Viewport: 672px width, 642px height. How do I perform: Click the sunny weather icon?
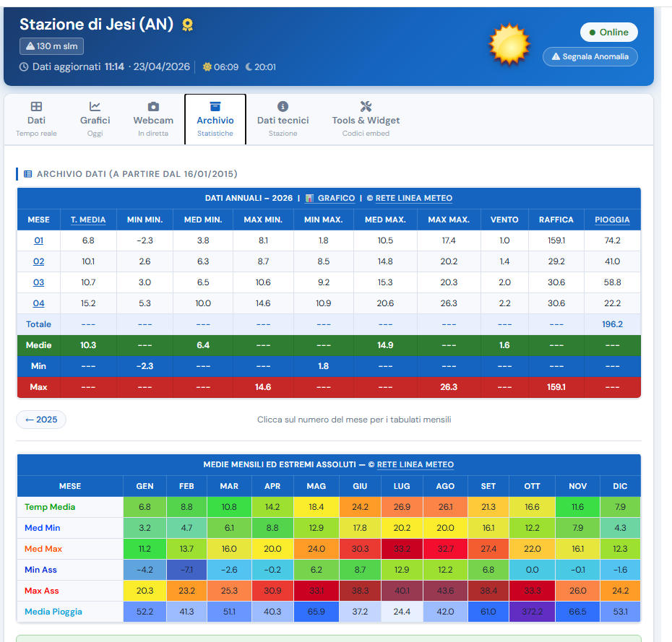(509, 45)
